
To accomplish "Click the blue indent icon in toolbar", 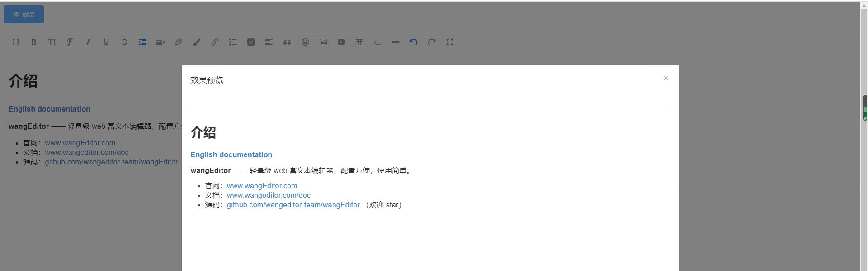I will tap(142, 42).
